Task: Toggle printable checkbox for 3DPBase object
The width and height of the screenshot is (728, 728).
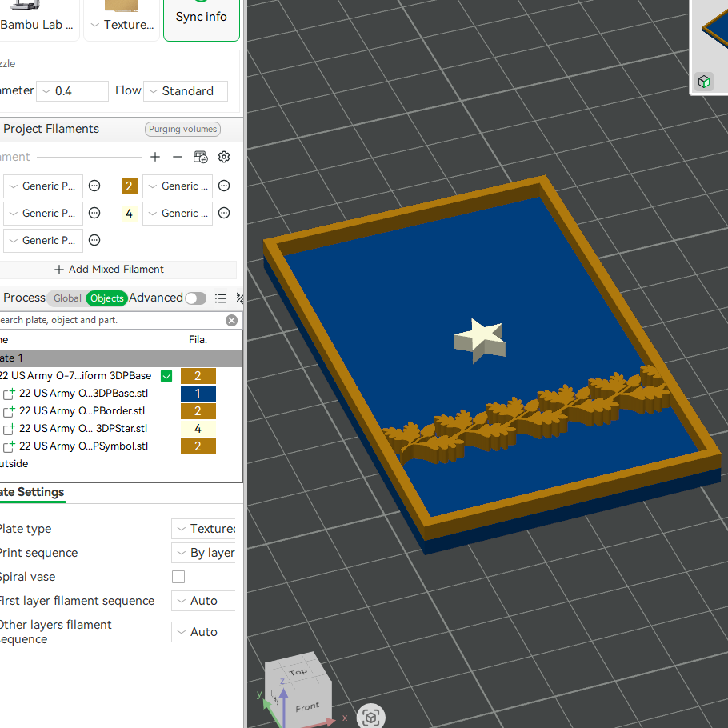Action: tap(166, 376)
